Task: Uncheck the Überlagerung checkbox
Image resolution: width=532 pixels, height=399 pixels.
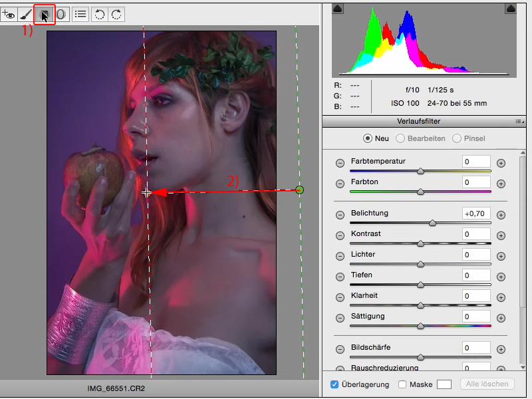Action: pyautogui.click(x=334, y=384)
